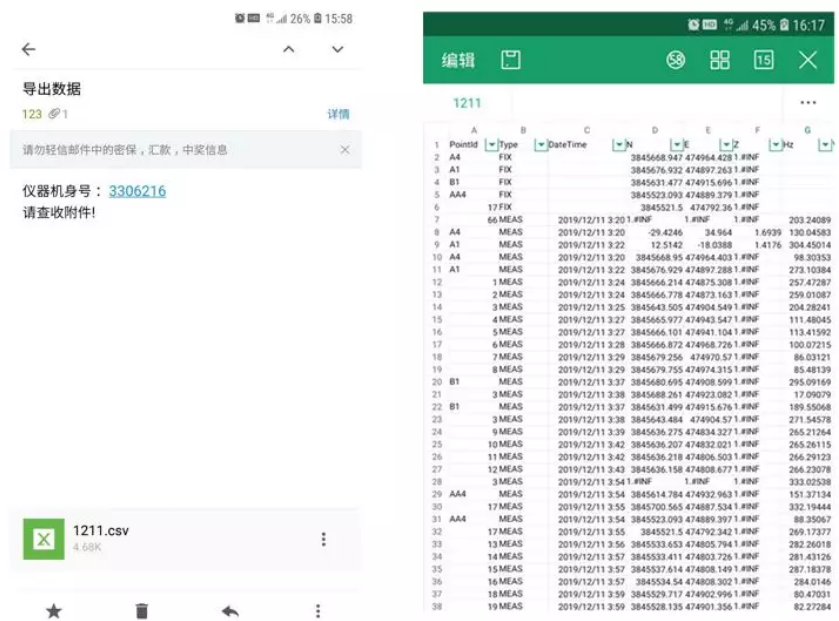The image size is (839, 621).
Task: Jump to next email with down chevron
Action: (x=338, y=49)
